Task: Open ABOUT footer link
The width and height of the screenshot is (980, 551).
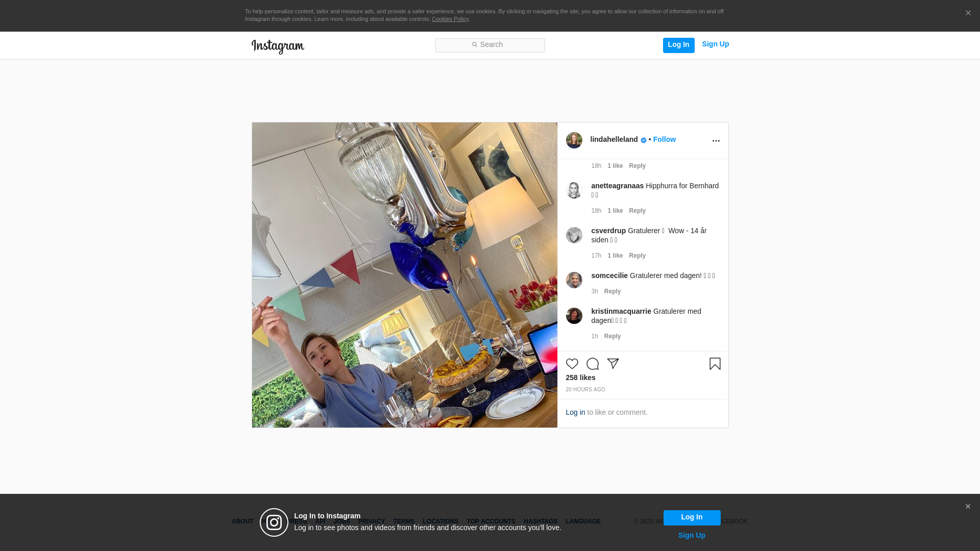Action: (x=242, y=522)
